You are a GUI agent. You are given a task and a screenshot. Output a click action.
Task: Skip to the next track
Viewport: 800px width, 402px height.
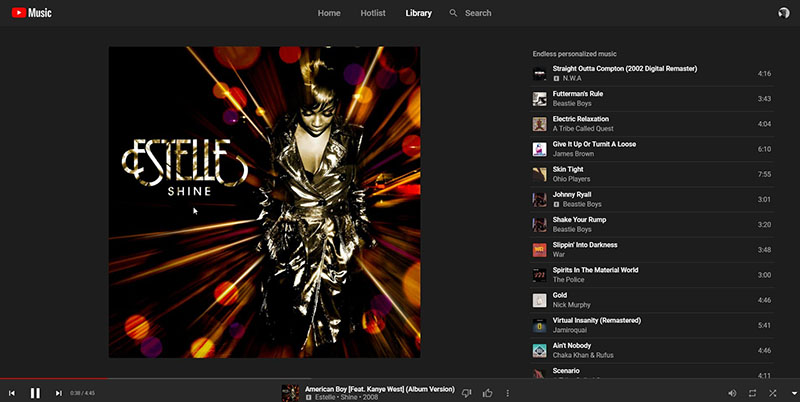pos(59,393)
